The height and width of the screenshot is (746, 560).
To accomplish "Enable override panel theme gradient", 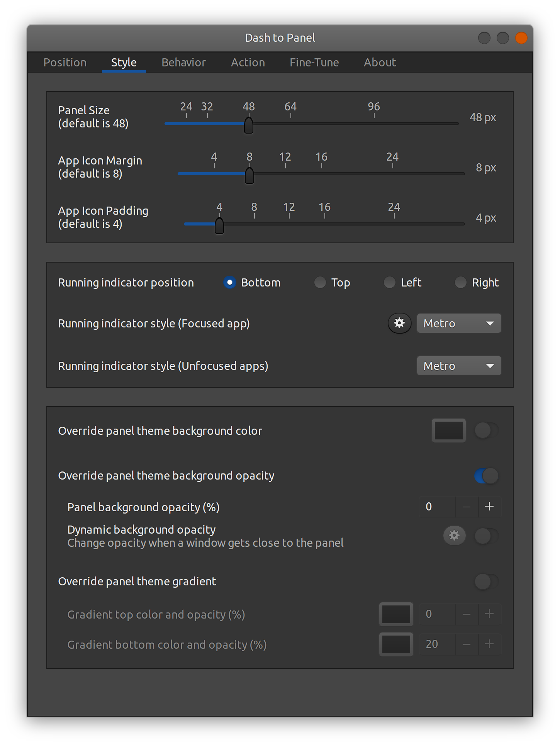I will tap(487, 582).
